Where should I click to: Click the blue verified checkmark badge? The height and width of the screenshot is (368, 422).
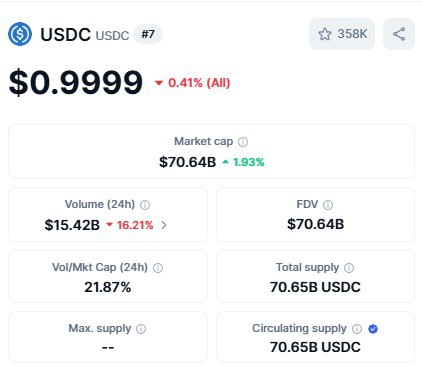pyautogui.click(x=373, y=329)
